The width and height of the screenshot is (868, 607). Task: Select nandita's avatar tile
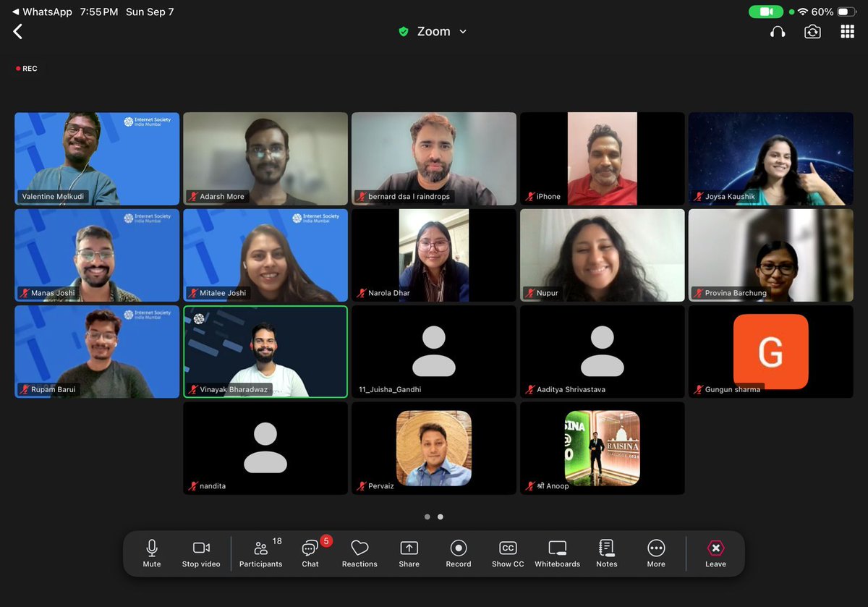[265, 449]
